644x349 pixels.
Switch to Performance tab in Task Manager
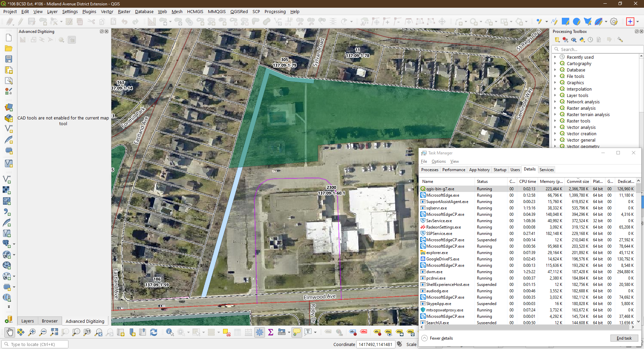point(453,169)
